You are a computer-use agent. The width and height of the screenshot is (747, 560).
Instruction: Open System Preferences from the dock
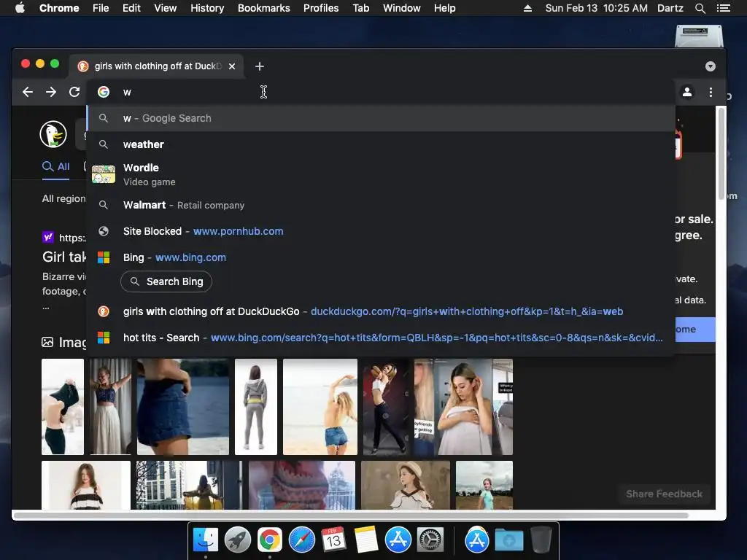pyautogui.click(x=430, y=540)
